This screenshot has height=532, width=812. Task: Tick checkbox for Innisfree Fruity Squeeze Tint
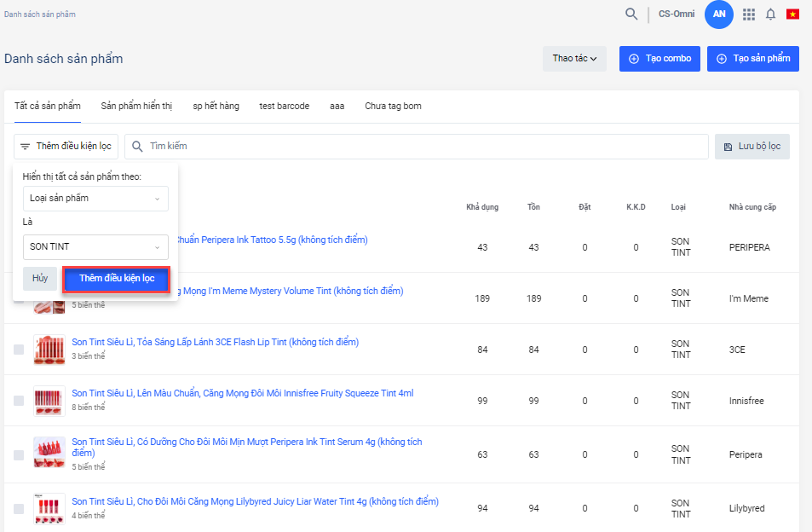point(19,401)
